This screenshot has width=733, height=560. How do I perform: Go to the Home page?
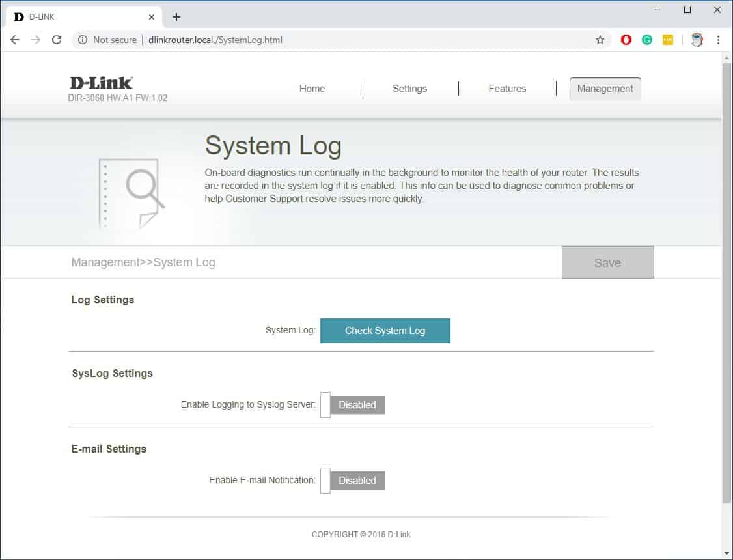(x=312, y=89)
